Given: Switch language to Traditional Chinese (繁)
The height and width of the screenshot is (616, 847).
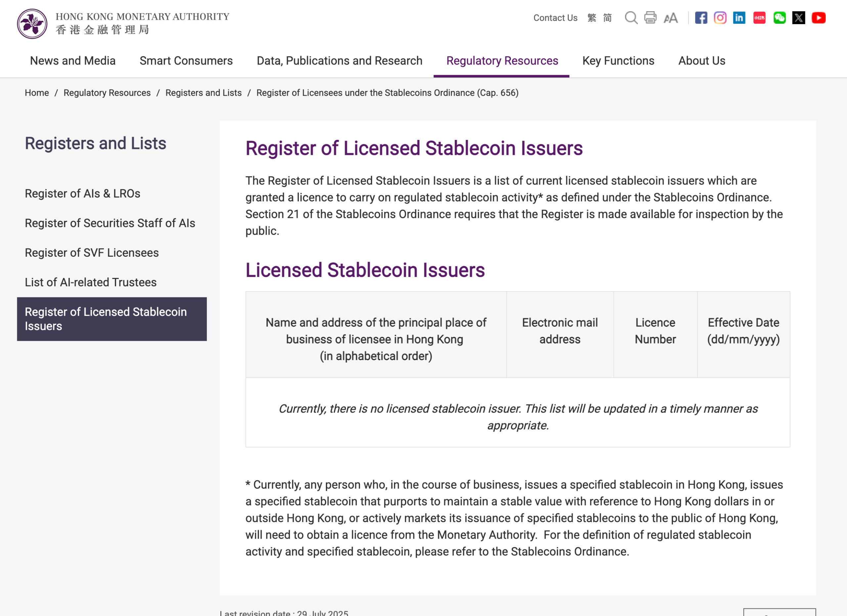Looking at the screenshot, I should click(x=591, y=18).
